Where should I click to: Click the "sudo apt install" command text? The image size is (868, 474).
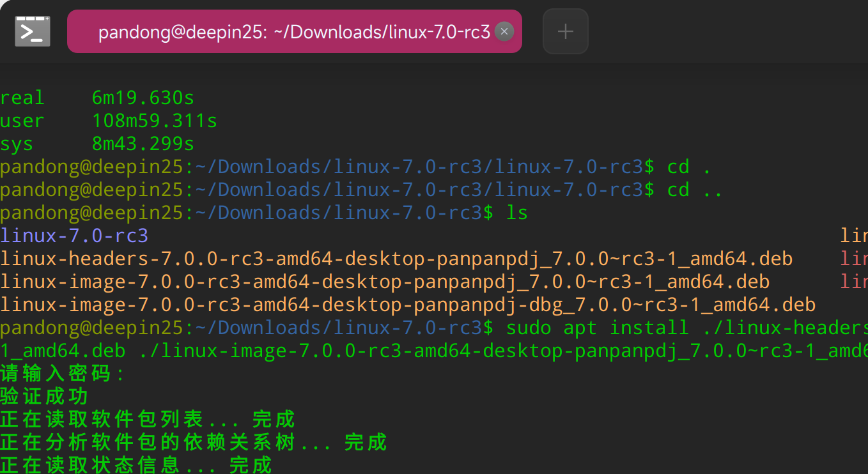(598, 328)
